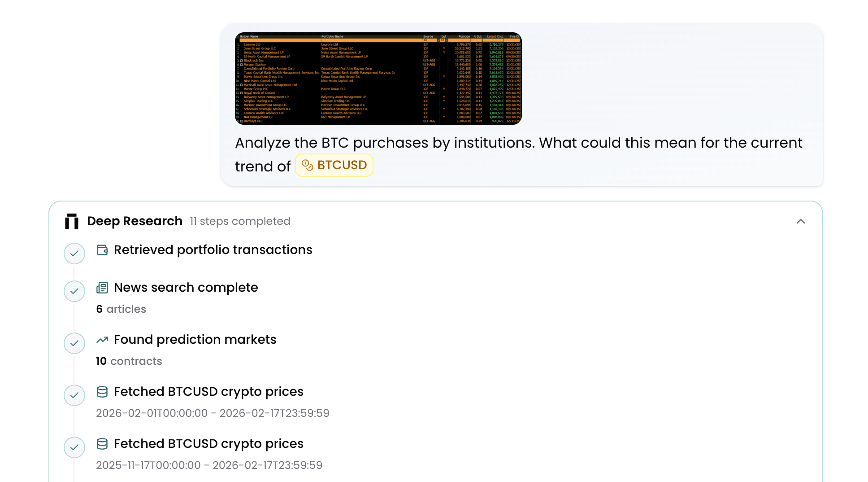This screenshot has height=482, width=868.
Task: Click the sort arrow on the Latest Chg column
Action: point(502,36)
